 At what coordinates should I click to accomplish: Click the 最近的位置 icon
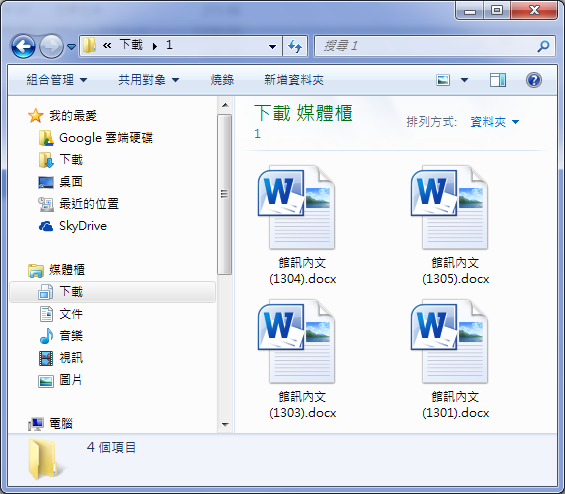coord(46,204)
